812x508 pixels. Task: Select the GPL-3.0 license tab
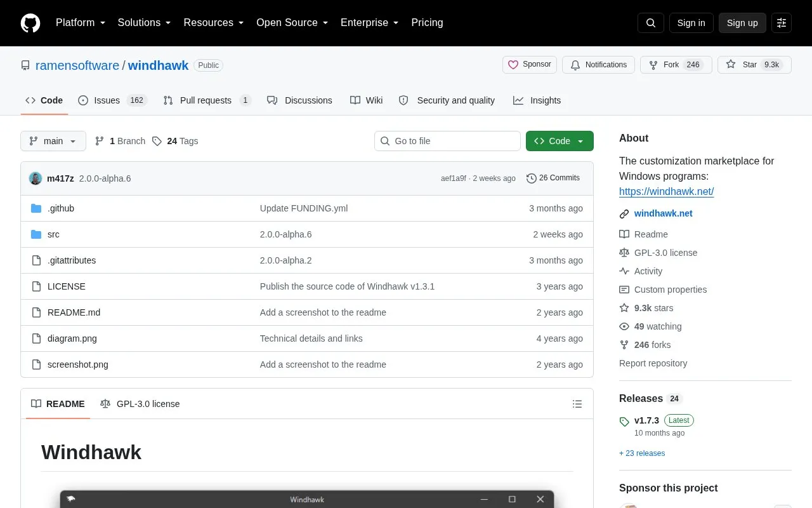pyautogui.click(x=140, y=404)
